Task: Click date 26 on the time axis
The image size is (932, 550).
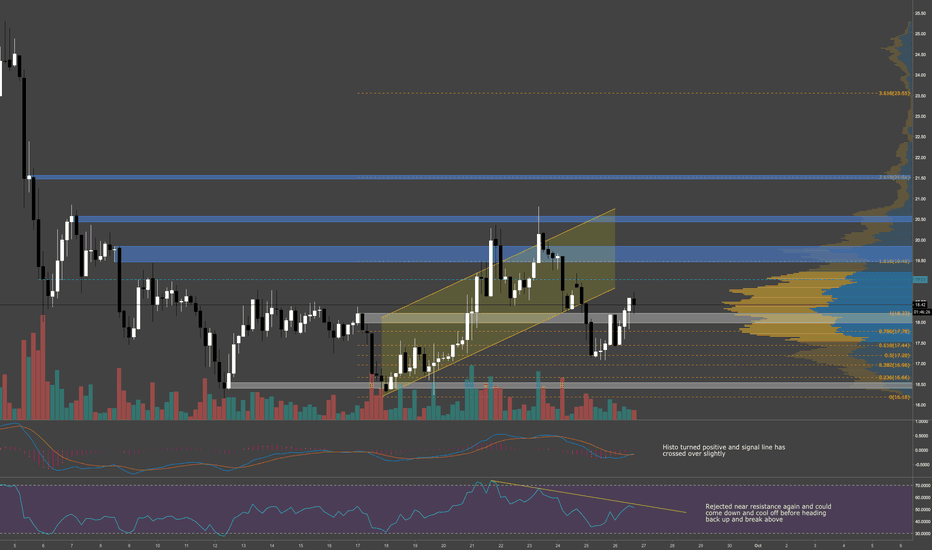Action: [x=615, y=545]
